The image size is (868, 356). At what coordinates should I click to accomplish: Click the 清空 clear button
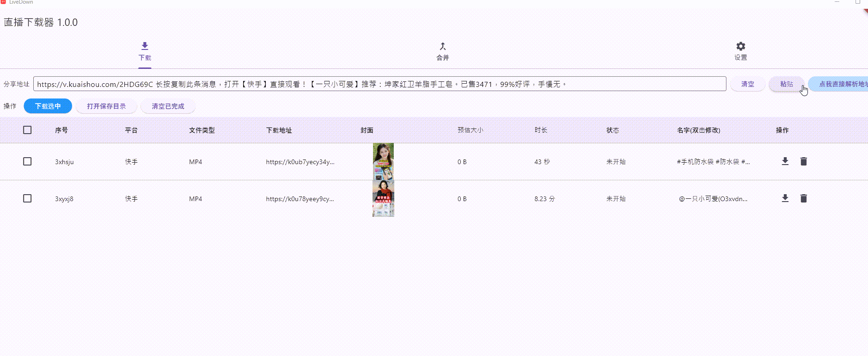(747, 84)
